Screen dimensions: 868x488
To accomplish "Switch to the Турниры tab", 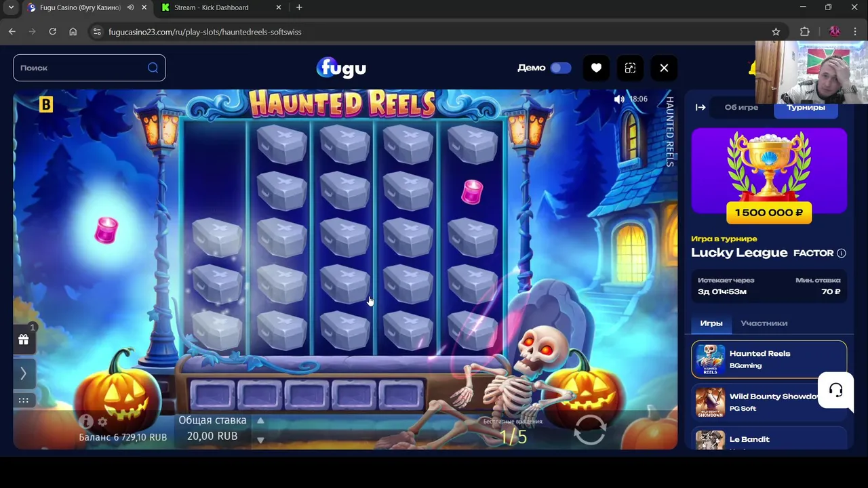I will [806, 108].
